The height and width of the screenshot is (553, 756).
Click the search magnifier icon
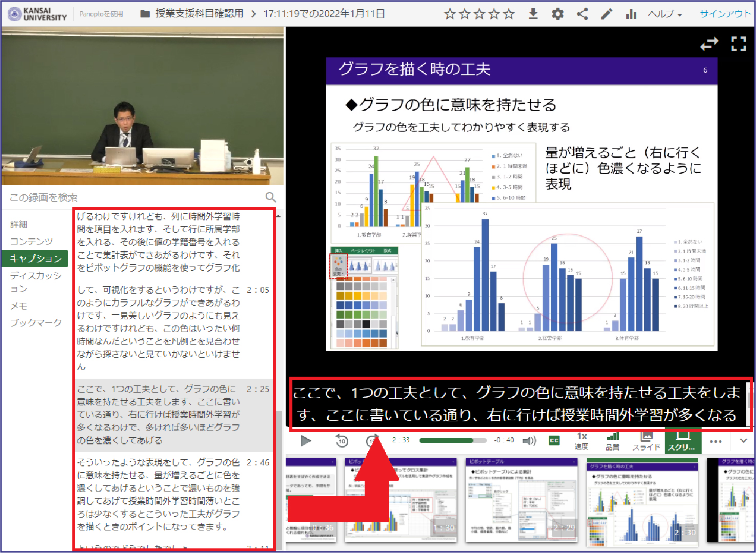(x=271, y=197)
